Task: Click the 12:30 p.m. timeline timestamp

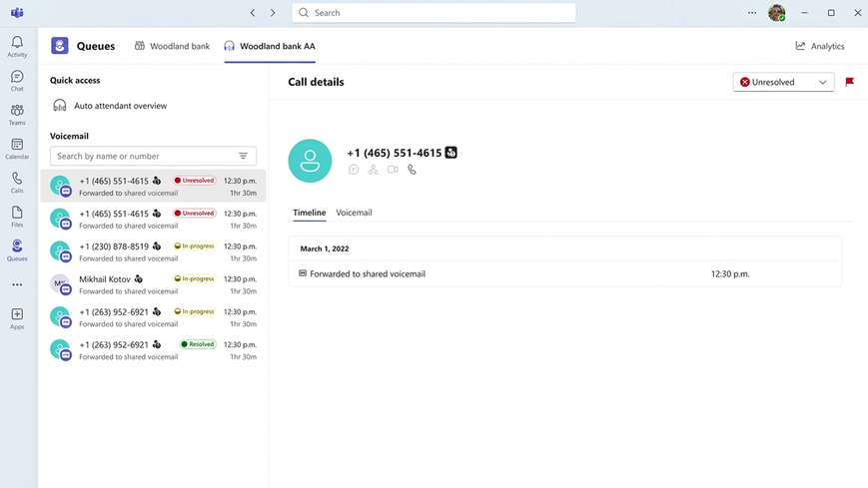Action: tap(730, 273)
